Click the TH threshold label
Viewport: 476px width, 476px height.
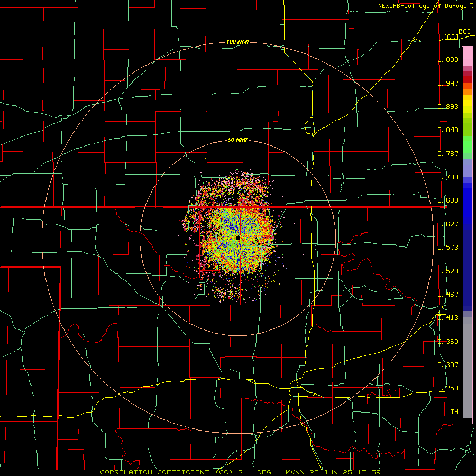(x=454, y=412)
